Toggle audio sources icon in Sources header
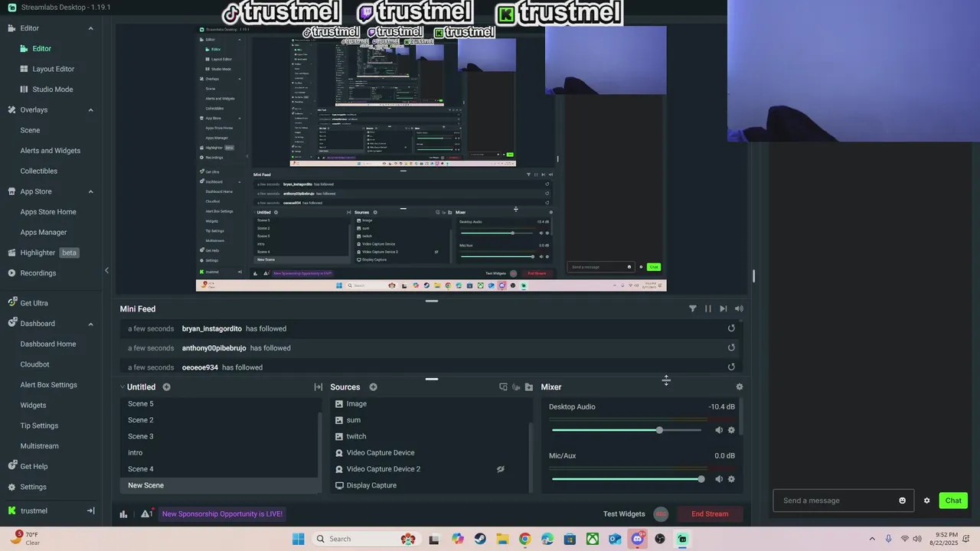 (516, 387)
